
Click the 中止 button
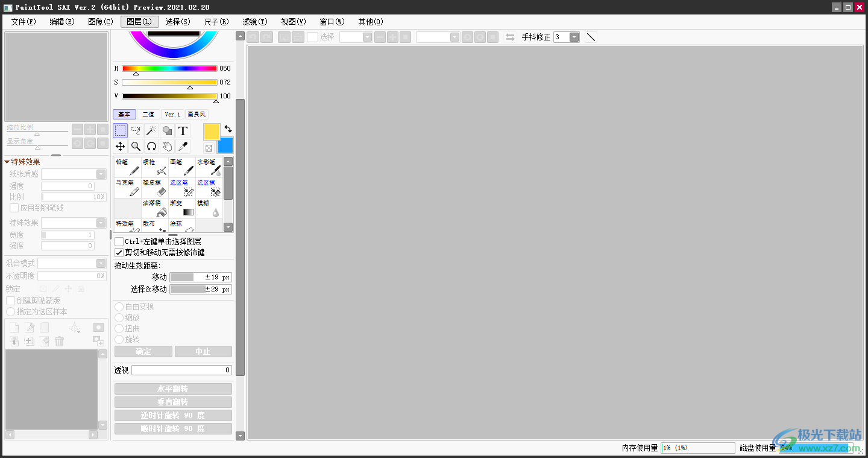tap(203, 351)
